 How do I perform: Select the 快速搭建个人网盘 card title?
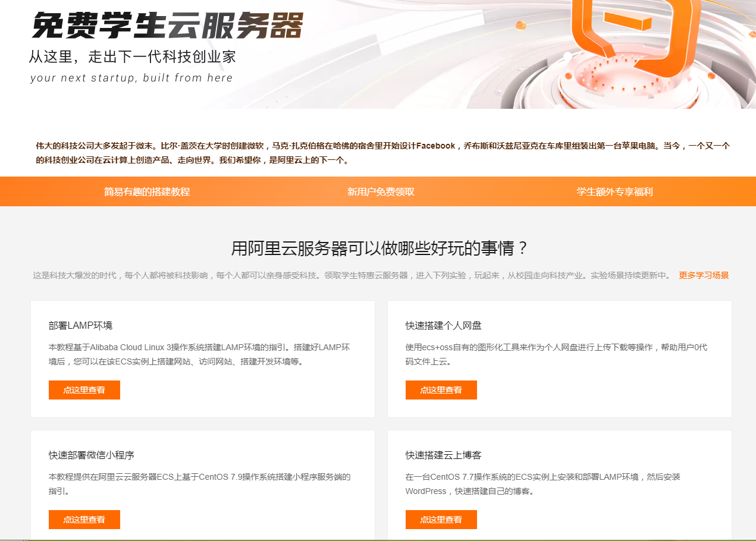click(x=444, y=325)
